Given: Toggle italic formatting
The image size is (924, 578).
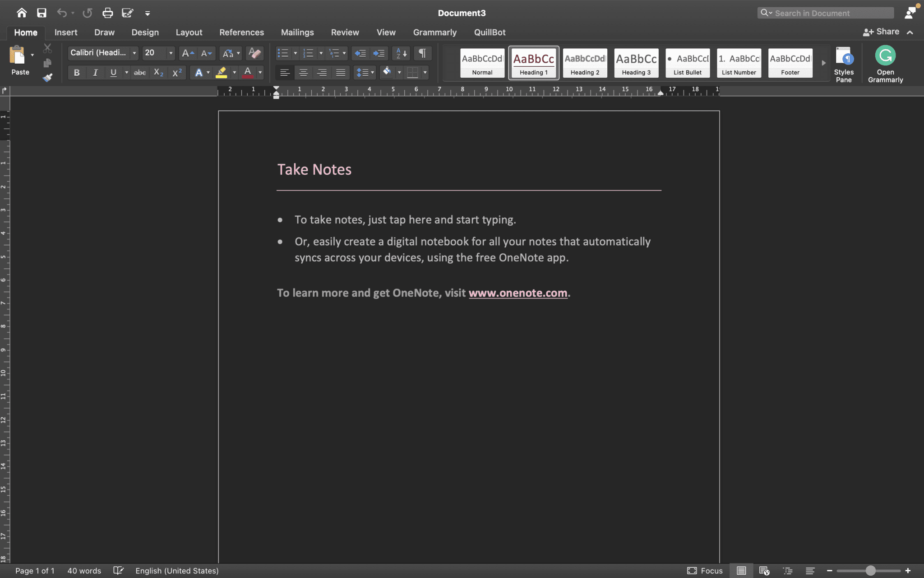Looking at the screenshot, I should pos(95,72).
